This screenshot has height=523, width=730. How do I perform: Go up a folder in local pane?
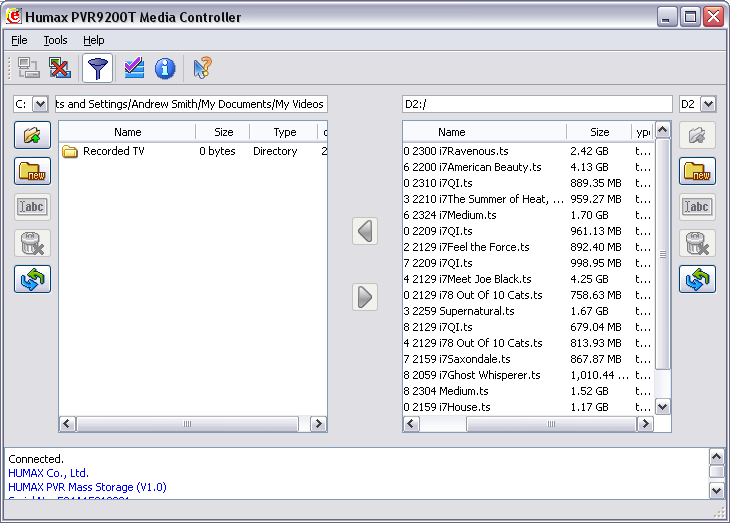pos(32,135)
